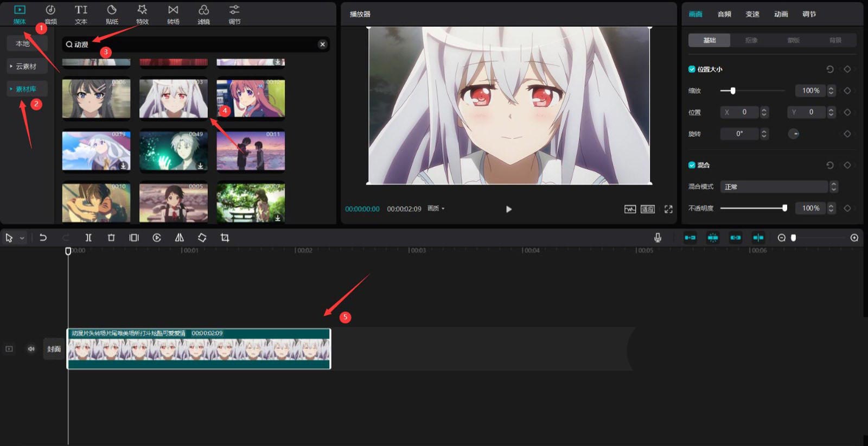868x446 pixels.
Task: Play the preview in the player
Action: coord(509,209)
